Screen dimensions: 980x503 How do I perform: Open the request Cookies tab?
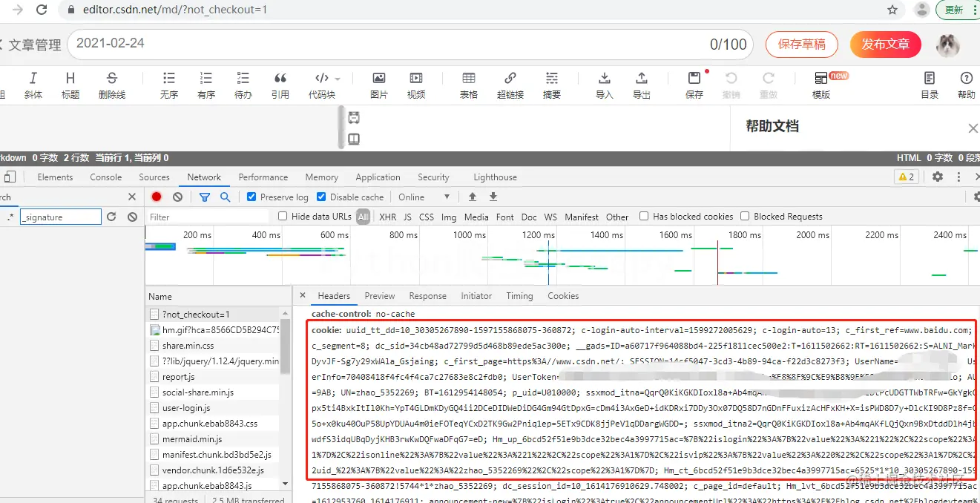pyautogui.click(x=563, y=295)
